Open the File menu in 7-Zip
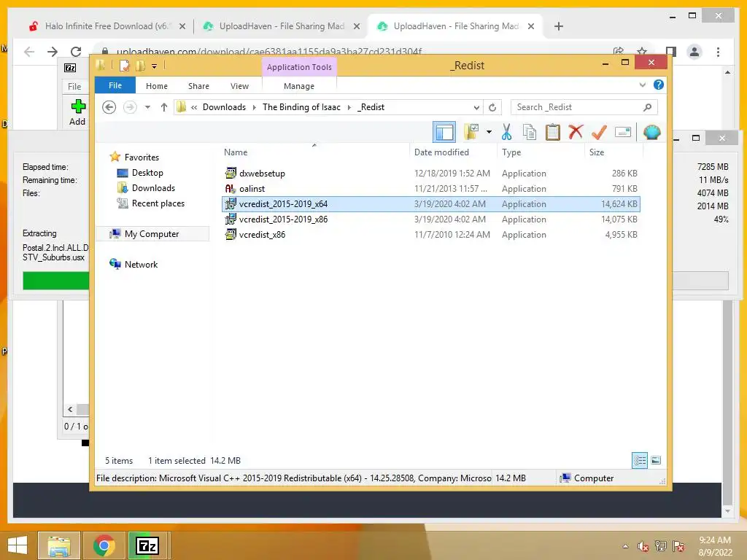This screenshot has width=747, height=560. click(x=74, y=87)
